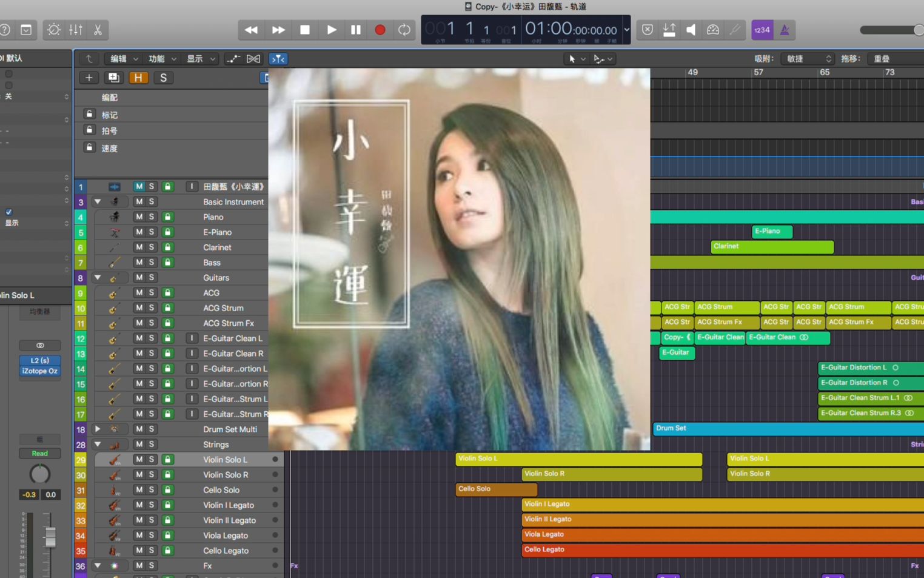The width and height of the screenshot is (924, 578).
Task: Click the L2 (s) plugin slot
Action: coord(39,360)
